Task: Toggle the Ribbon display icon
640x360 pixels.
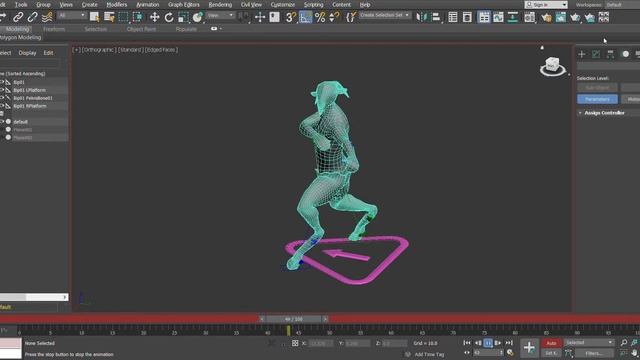Action: 484,17
